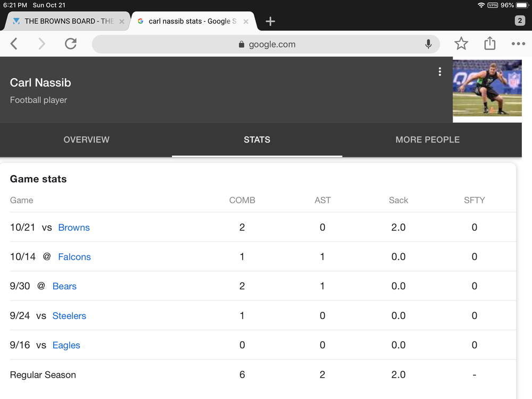The image size is (532, 399).
Task: Bookmark this page with the star icon
Action: [x=461, y=44]
